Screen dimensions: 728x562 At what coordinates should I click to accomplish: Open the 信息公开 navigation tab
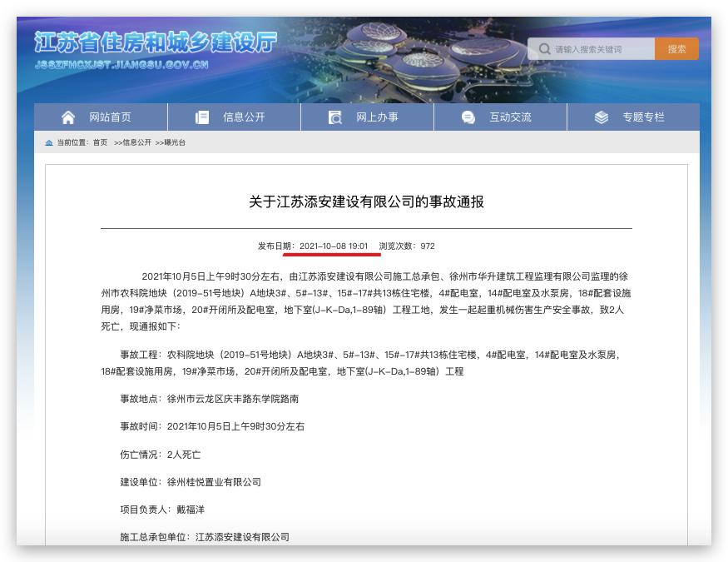pos(234,117)
